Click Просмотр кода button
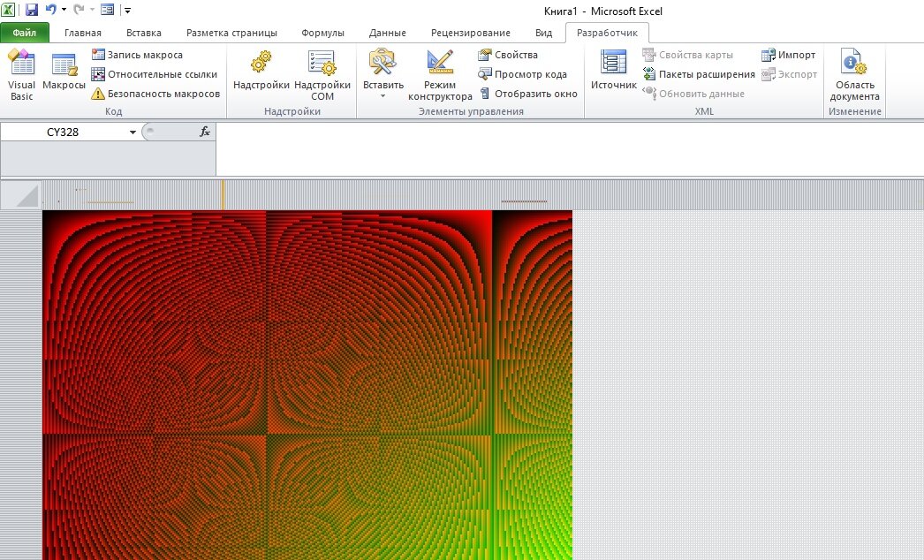924x560 pixels. (522, 74)
